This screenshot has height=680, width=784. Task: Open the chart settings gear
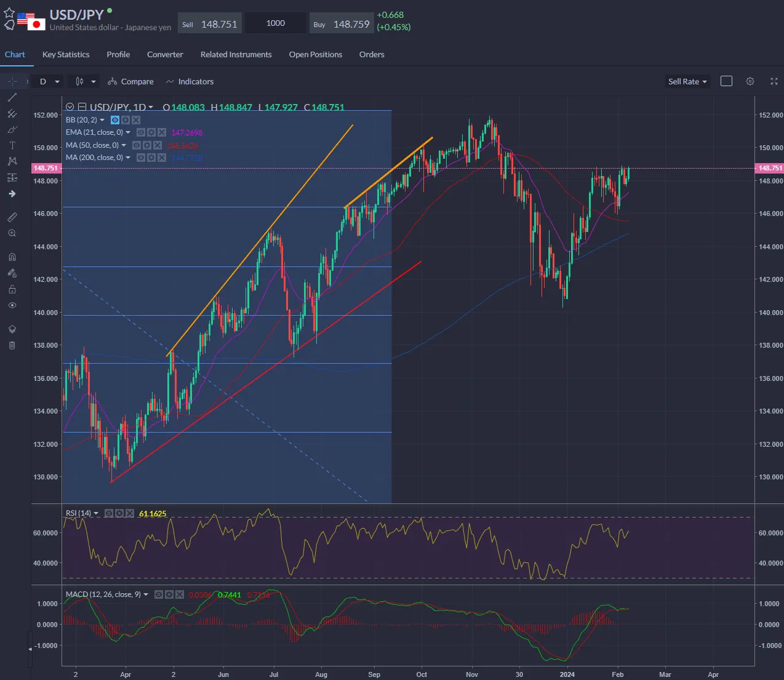click(x=750, y=81)
